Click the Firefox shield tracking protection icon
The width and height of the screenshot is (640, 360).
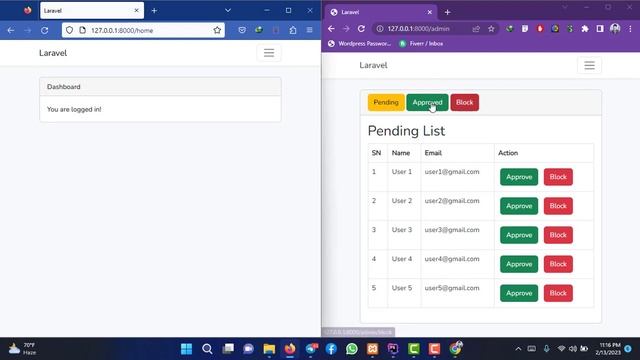[69, 30]
